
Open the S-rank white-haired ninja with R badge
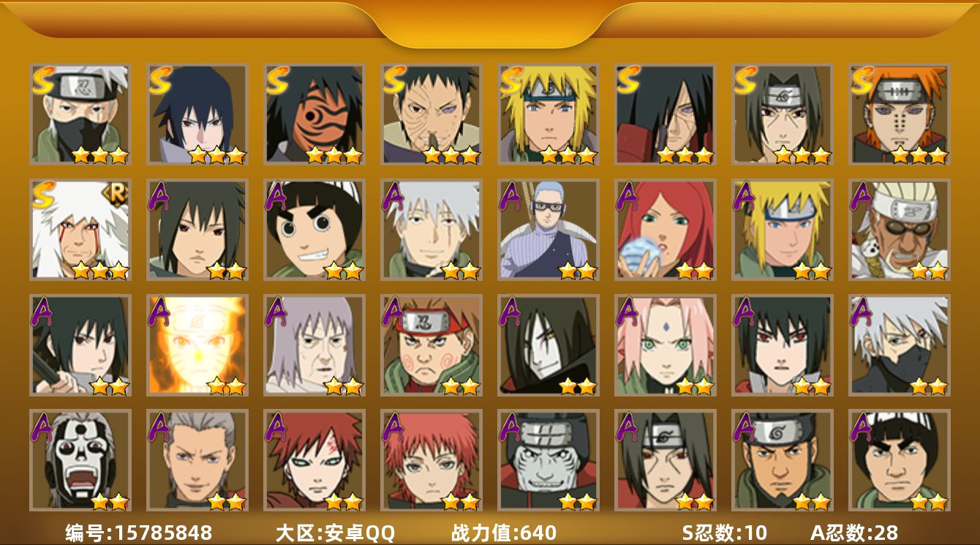[80, 230]
